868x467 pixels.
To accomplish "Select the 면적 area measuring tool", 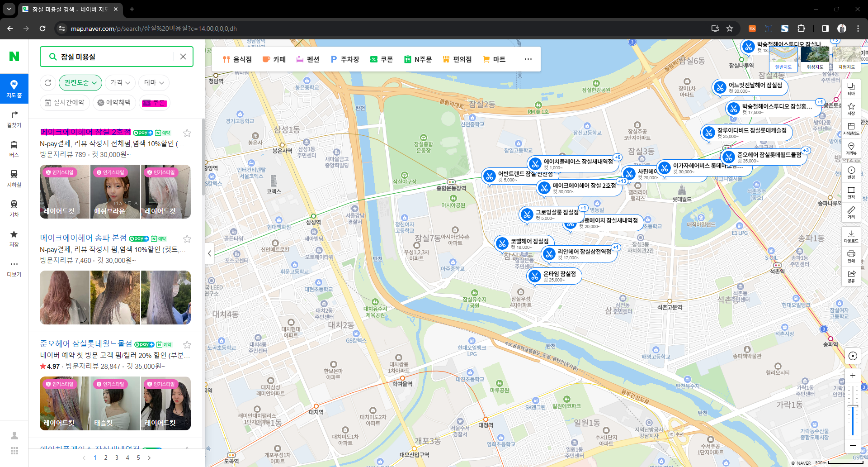I will 851,192.
